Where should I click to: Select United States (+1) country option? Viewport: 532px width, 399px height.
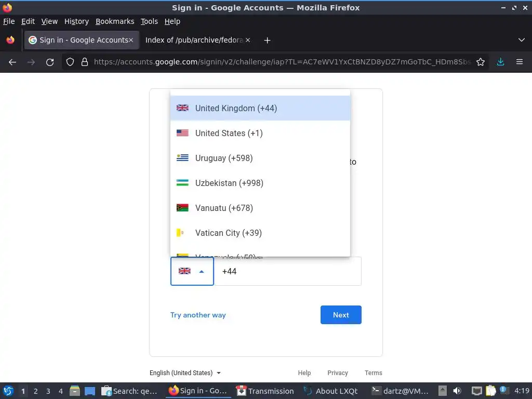260,133
